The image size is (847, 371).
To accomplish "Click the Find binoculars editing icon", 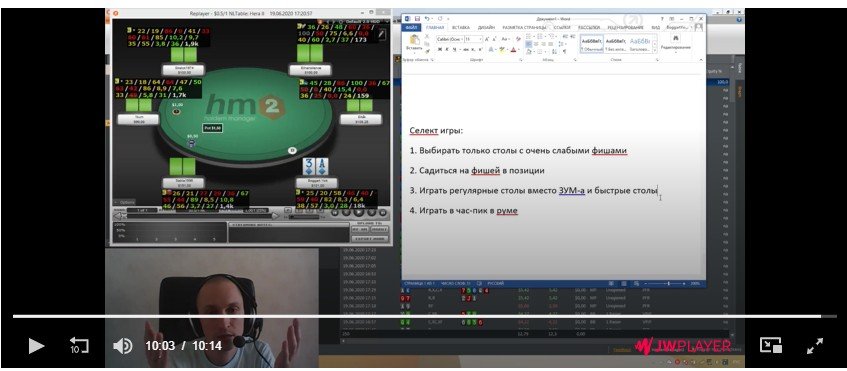I will pyautogui.click(x=675, y=38).
